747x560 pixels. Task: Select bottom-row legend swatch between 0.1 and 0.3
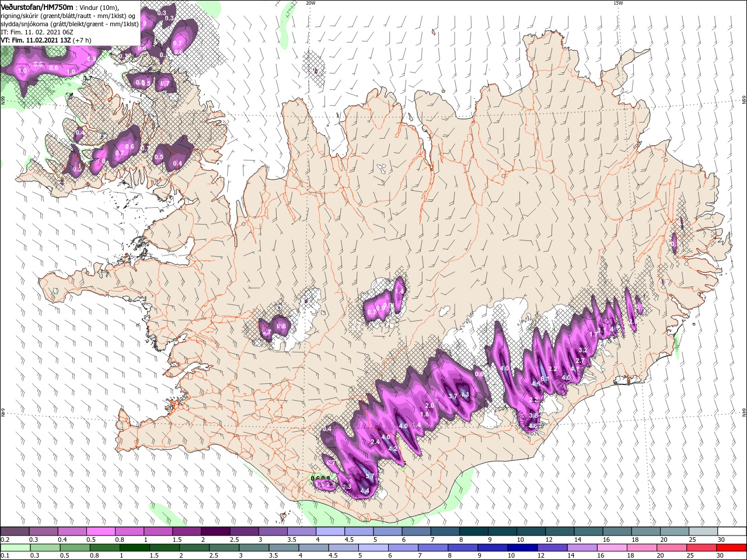tap(15, 548)
